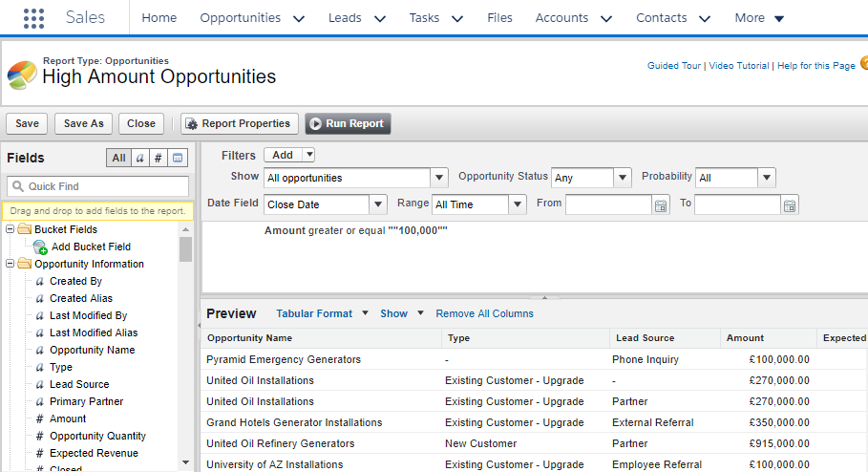Open the Leads tab dropdown chevron
868x472 pixels.
coord(380,19)
